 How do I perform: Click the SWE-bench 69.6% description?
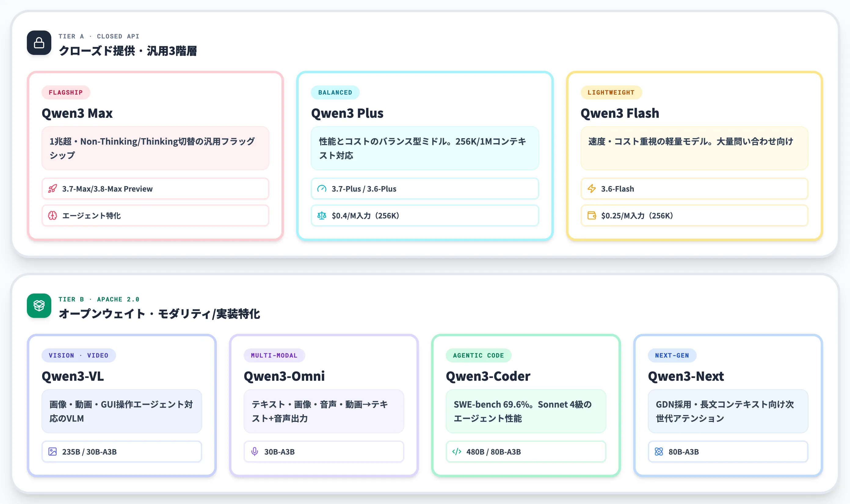[x=526, y=411]
